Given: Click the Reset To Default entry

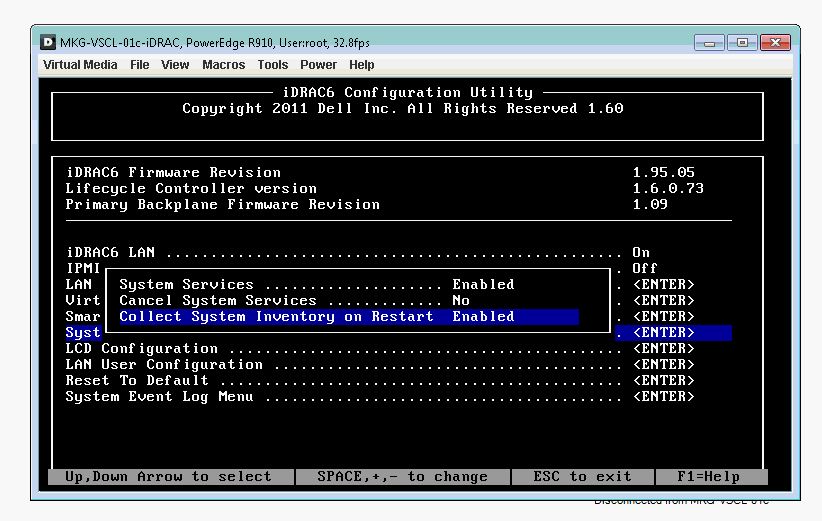Looking at the screenshot, I should (x=380, y=381).
